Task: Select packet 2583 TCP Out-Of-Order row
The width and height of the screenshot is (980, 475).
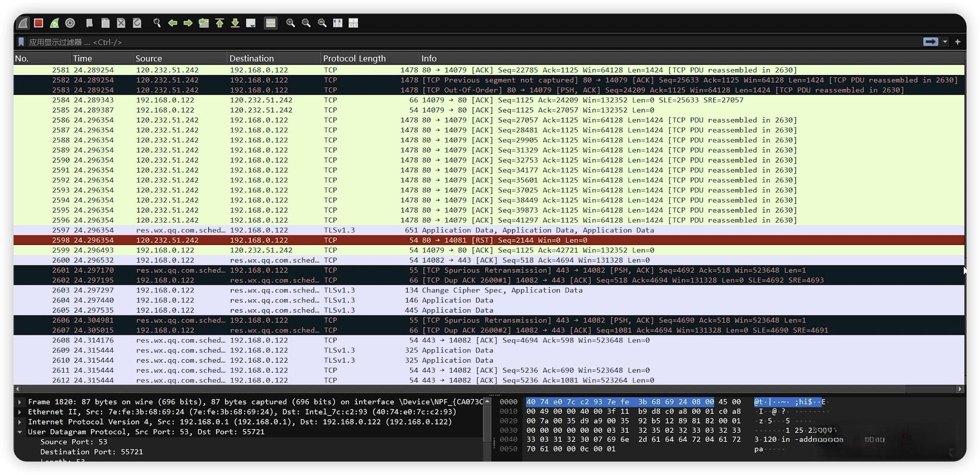Action: coord(489,90)
